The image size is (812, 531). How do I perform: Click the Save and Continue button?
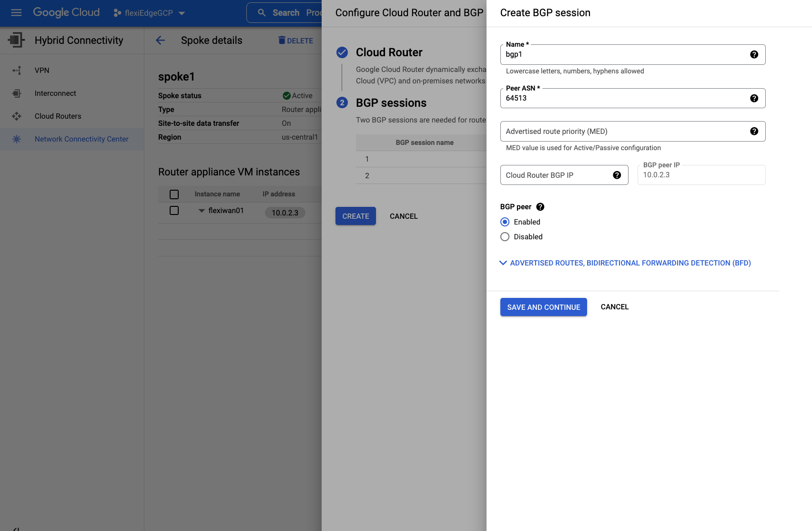(543, 307)
